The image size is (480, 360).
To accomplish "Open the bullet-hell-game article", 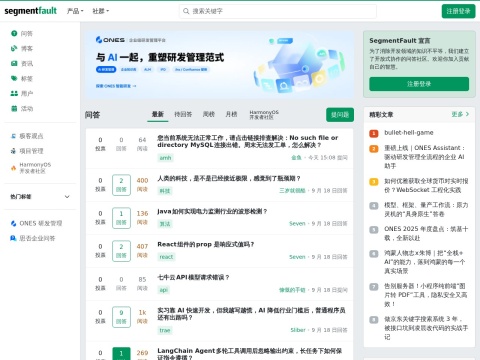I will click(409, 133).
